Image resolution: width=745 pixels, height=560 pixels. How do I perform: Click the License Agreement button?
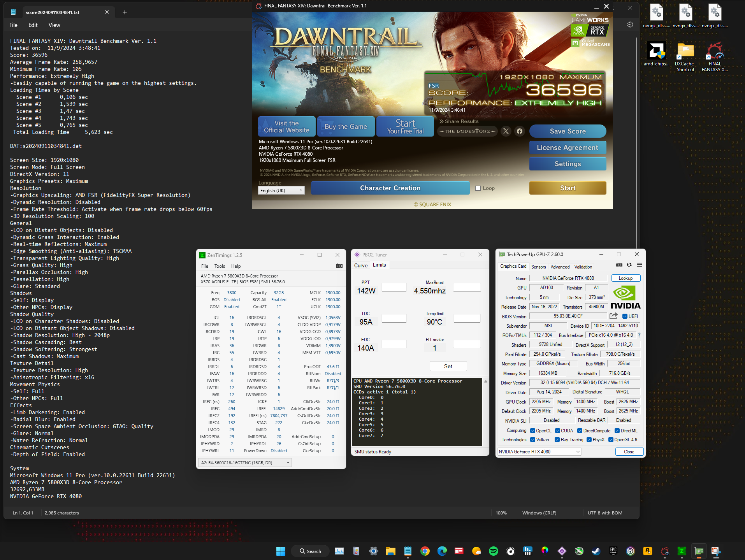pyautogui.click(x=568, y=148)
